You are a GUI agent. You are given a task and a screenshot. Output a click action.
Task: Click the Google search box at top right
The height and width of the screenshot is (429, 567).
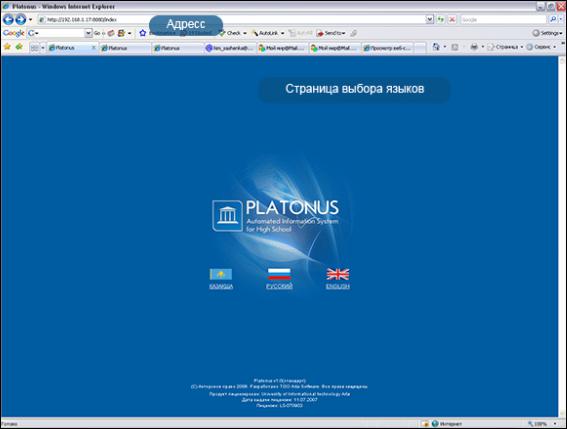tap(503, 20)
